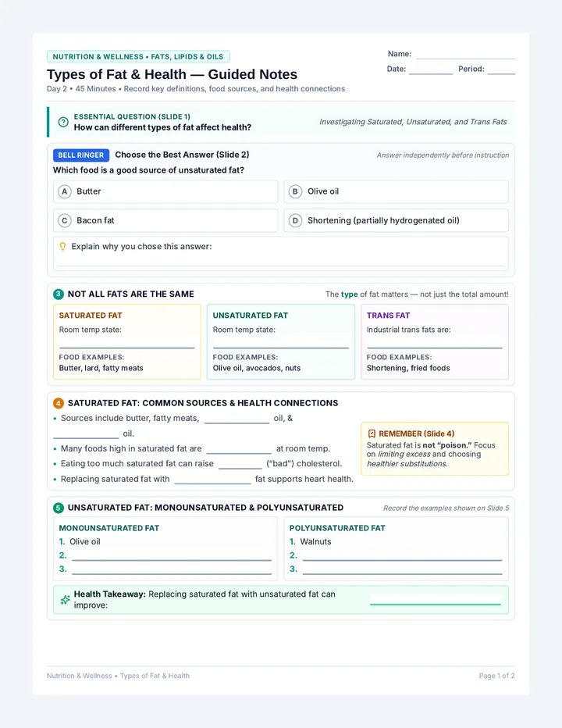Select answer choice B, Olive oil
Screen dimensions: 562x728
pyautogui.click(x=397, y=191)
